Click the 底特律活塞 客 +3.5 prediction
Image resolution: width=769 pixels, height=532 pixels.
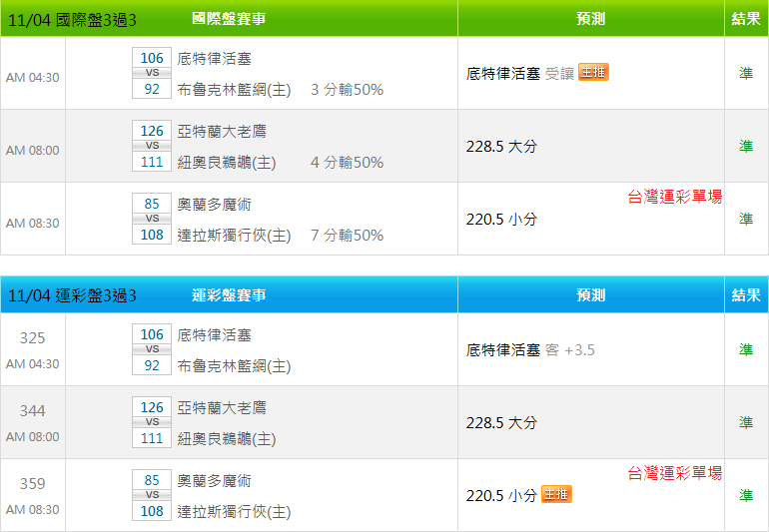[530, 350]
